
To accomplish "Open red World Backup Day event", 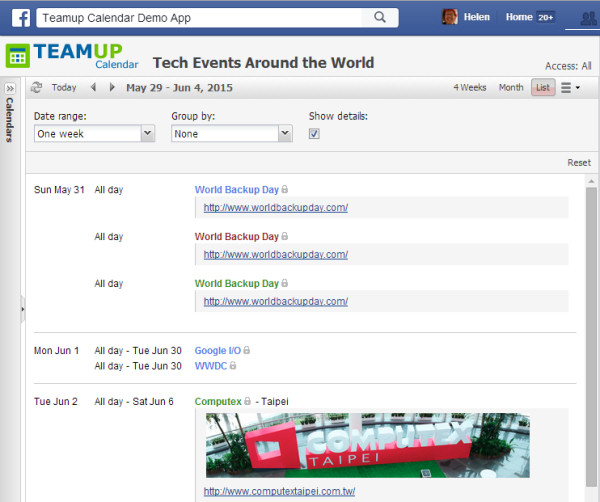I will (236, 237).
